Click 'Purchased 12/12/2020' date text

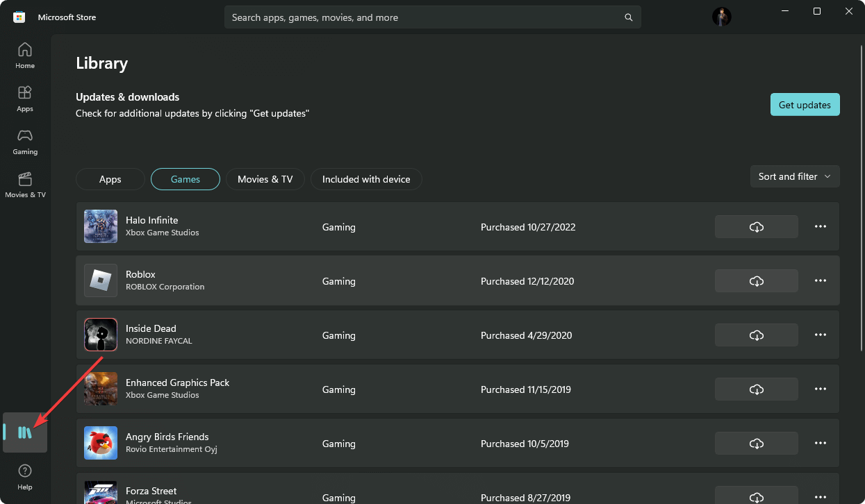[527, 281]
